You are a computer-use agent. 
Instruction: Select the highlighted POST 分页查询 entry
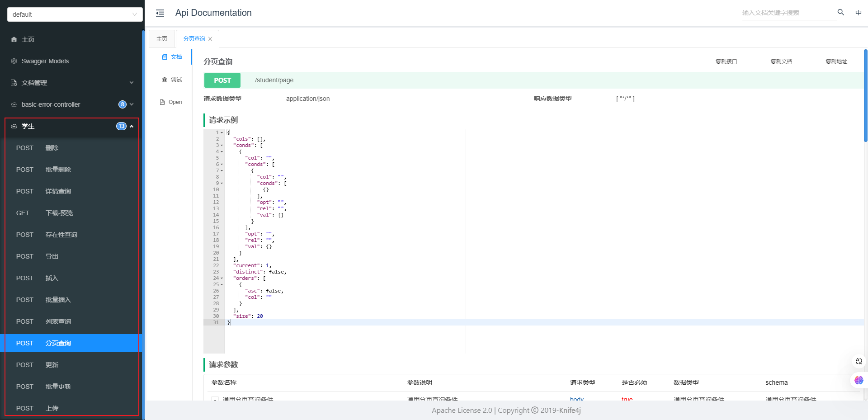coord(71,343)
